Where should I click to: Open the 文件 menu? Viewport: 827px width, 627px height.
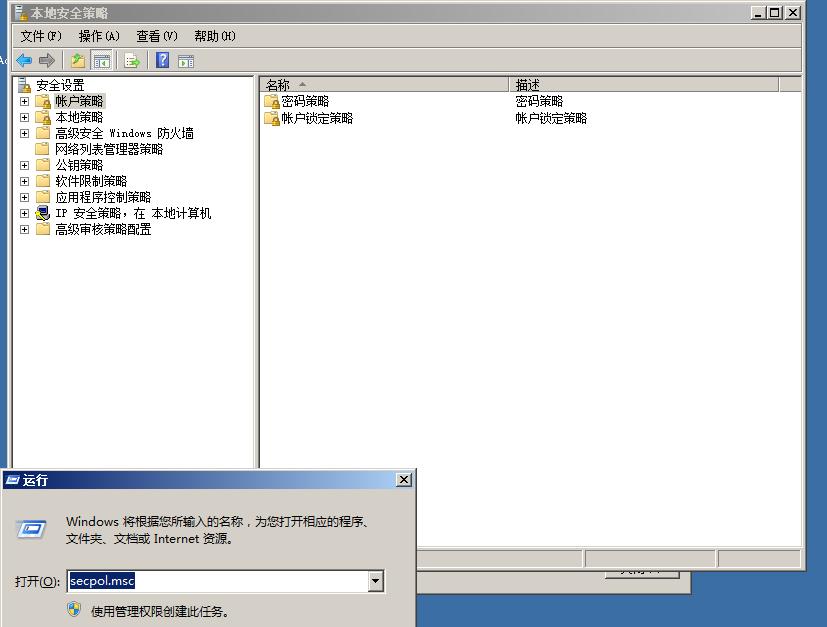point(38,35)
